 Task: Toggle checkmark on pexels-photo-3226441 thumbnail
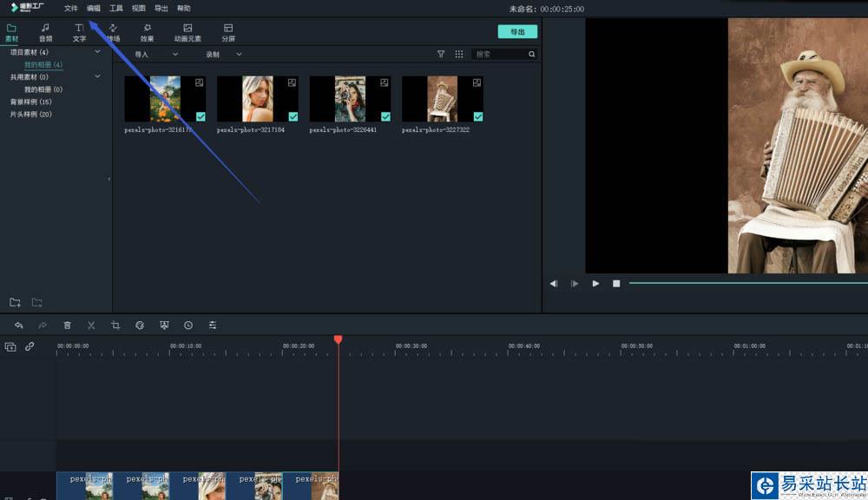click(x=385, y=116)
